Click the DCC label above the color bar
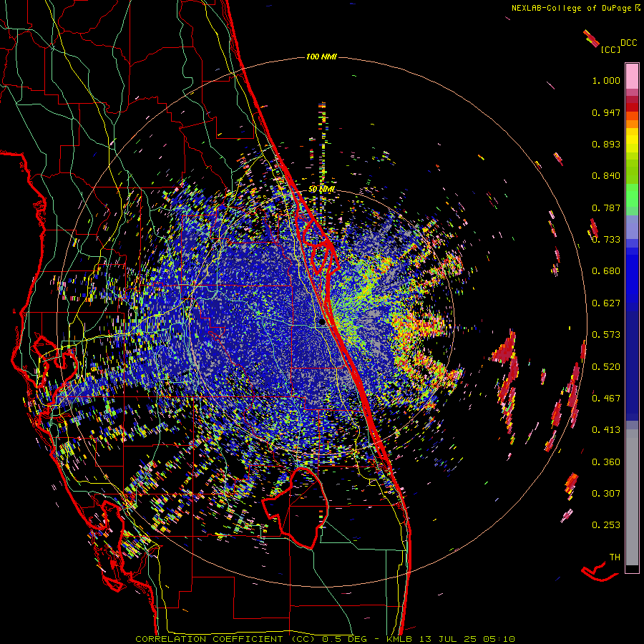 coord(629,43)
